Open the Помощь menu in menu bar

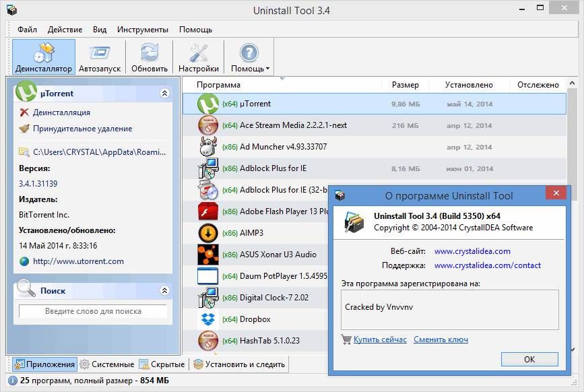(x=195, y=30)
